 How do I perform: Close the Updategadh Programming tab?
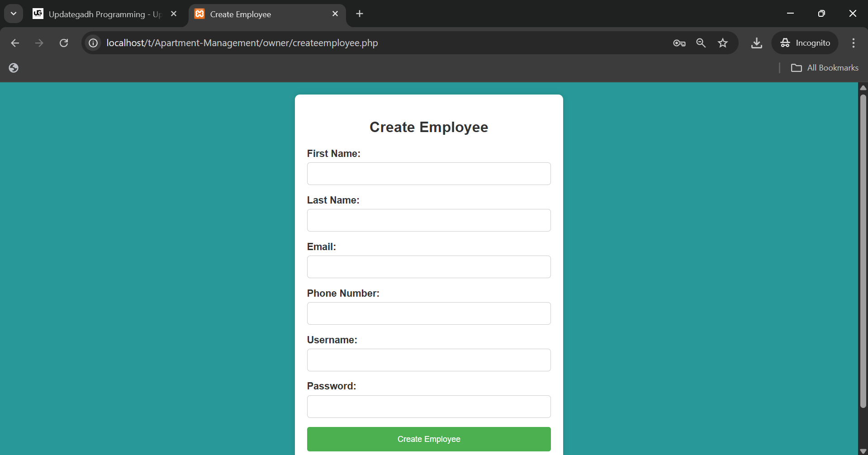(174, 14)
